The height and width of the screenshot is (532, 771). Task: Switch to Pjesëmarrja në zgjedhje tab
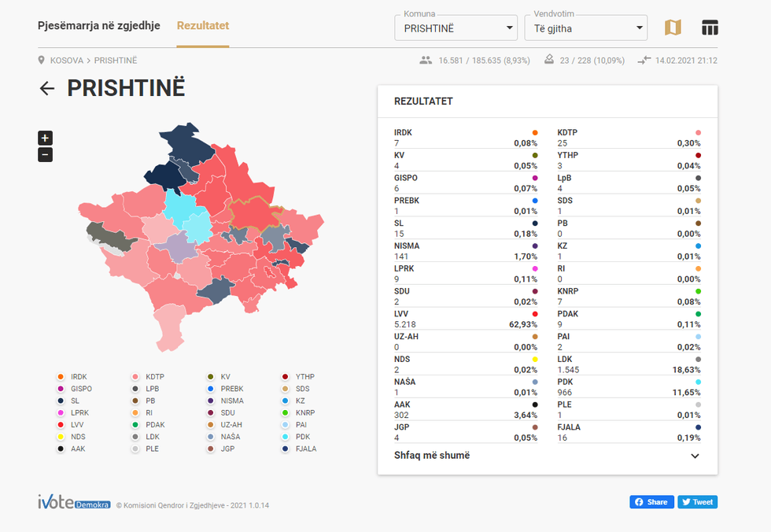[99, 26]
